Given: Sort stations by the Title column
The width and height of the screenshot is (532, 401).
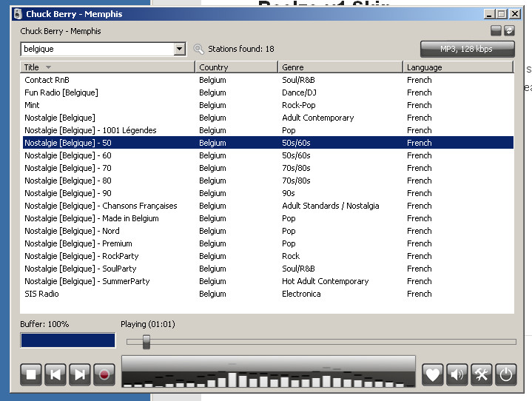Looking at the screenshot, I should pos(107,67).
